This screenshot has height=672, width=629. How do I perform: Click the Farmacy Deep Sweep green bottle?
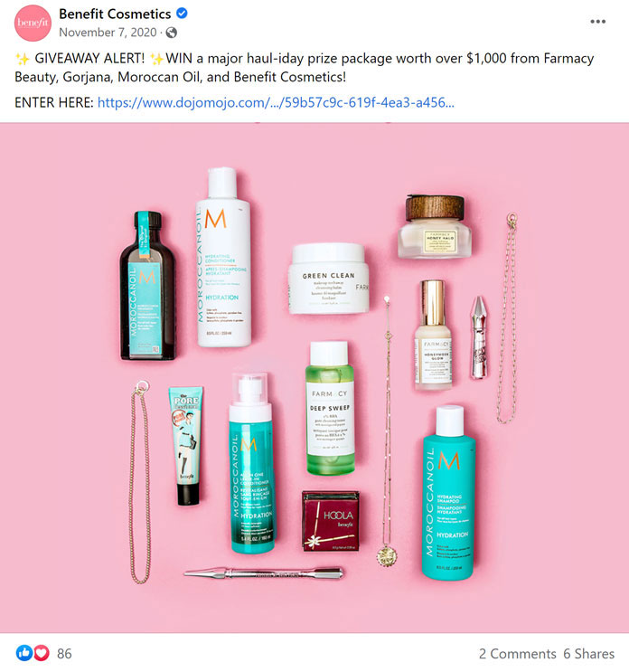[x=330, y=408]
